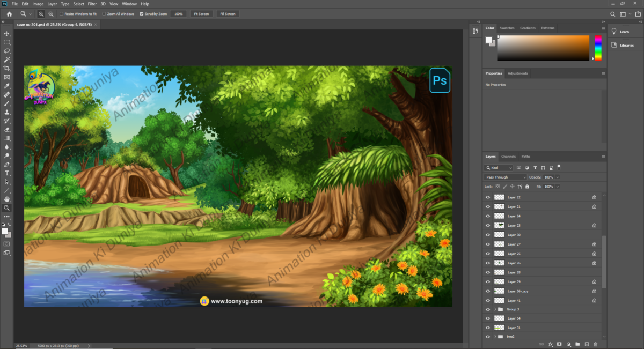Click the Add layer style fx icon
Screen dimensions: 644x349
[550, 344]
